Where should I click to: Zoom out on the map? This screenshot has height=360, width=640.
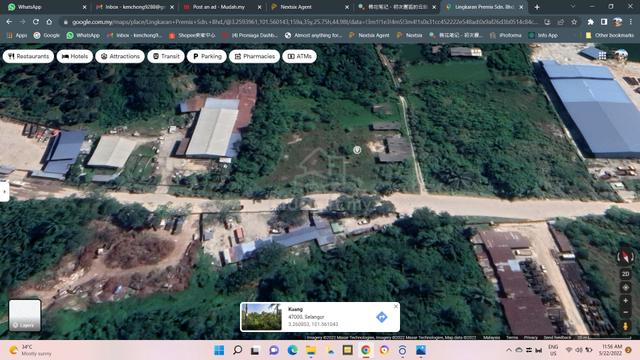point(625,312)
